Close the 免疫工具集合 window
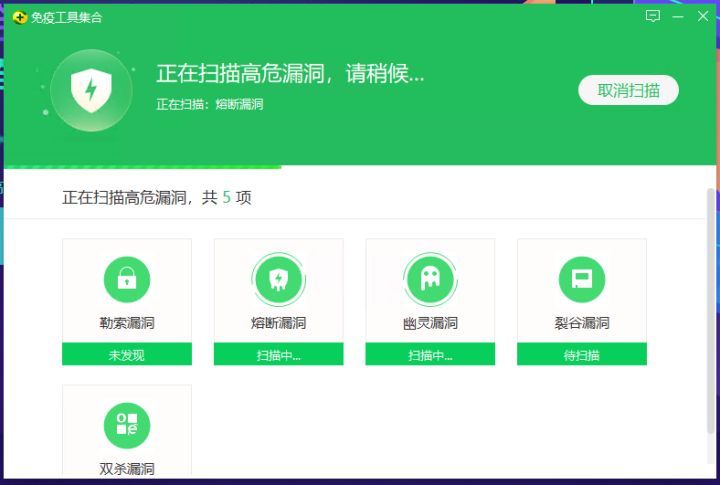 pyautogui.click(x=703, y=16)
